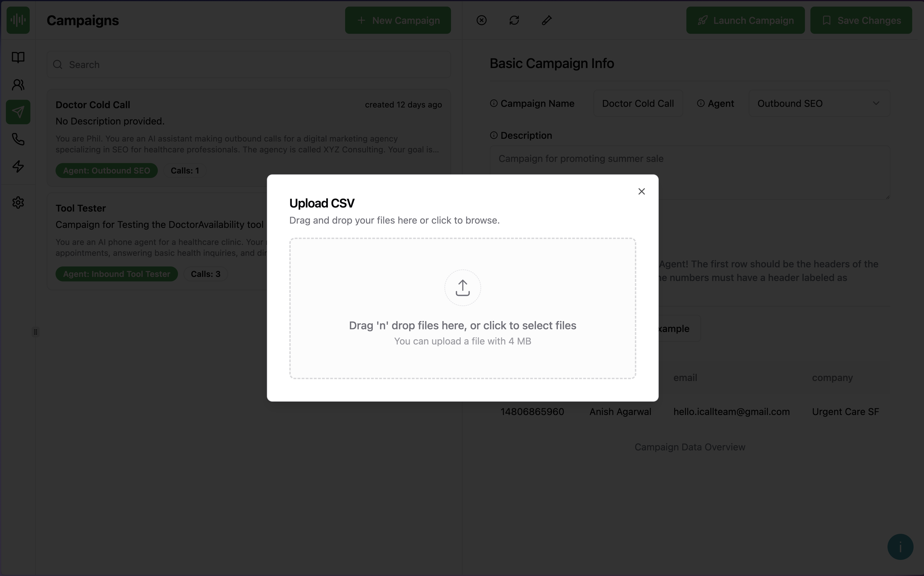Click the pencil edit icon
The width and height of the screenshot is (924, 576).
click(546, 20)
